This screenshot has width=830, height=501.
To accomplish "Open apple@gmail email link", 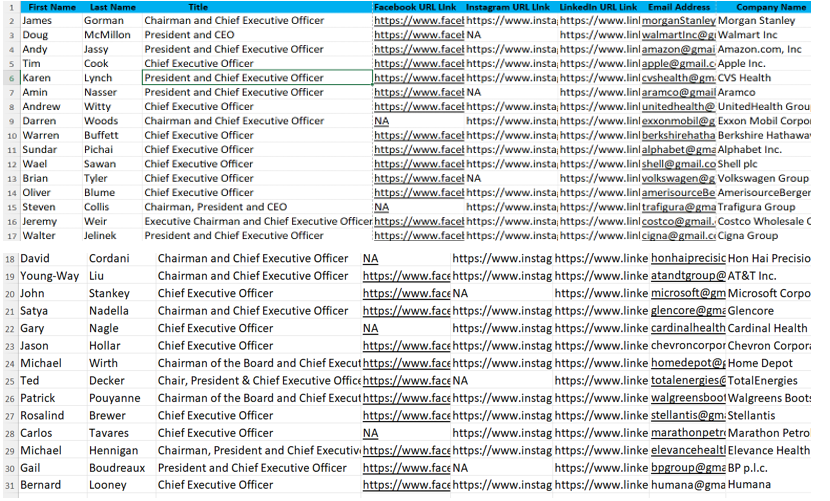I will (x=679, y=64).
